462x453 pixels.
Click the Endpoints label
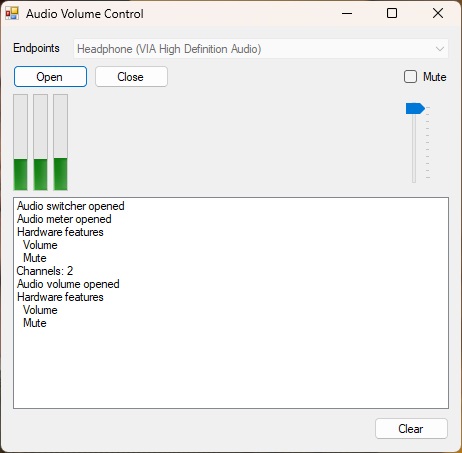click(x=36, y=48)
